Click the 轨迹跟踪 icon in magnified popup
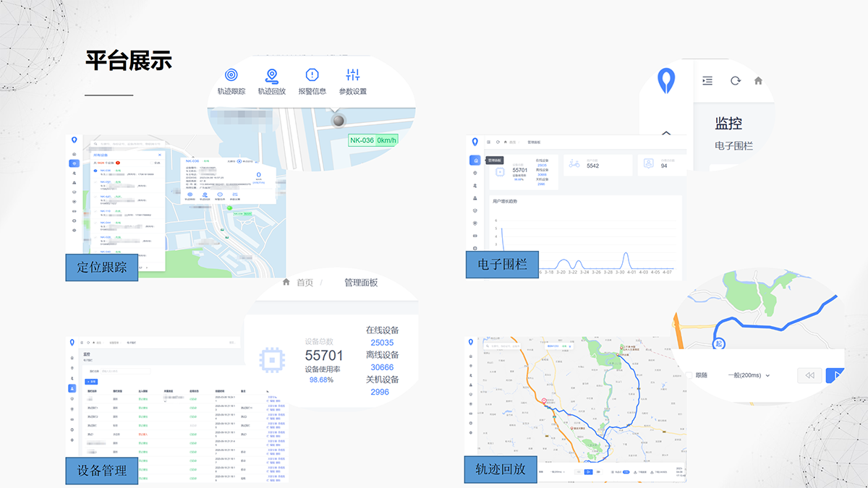This screenshot has height=488, width=868. [231, 75]
